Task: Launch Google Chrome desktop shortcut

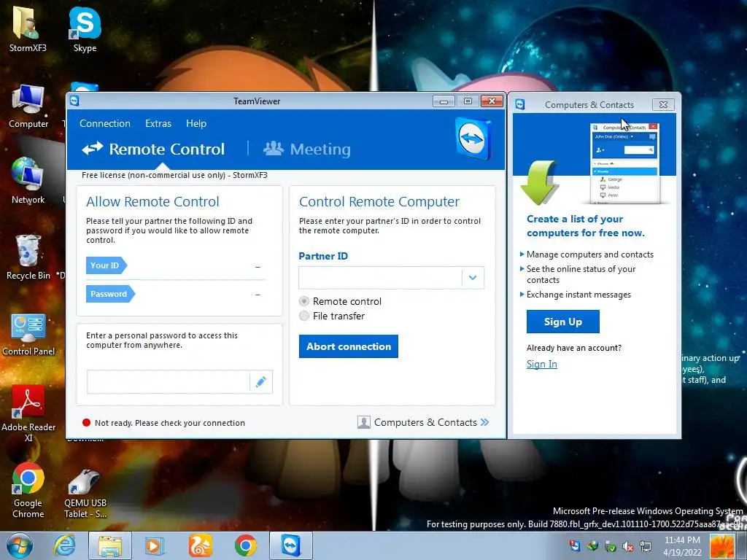Action: [x=28, y=491]
